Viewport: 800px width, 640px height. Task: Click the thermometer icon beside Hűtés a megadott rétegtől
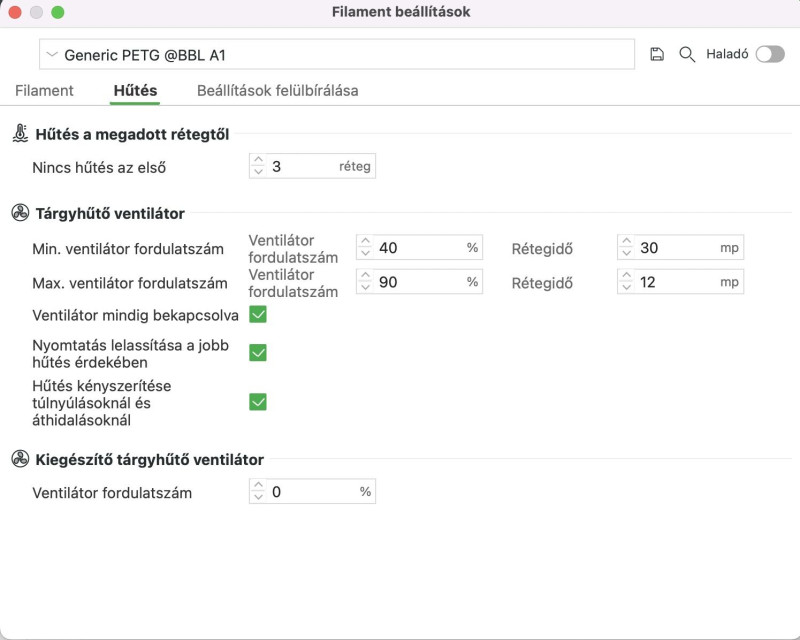tap(20, 134)
